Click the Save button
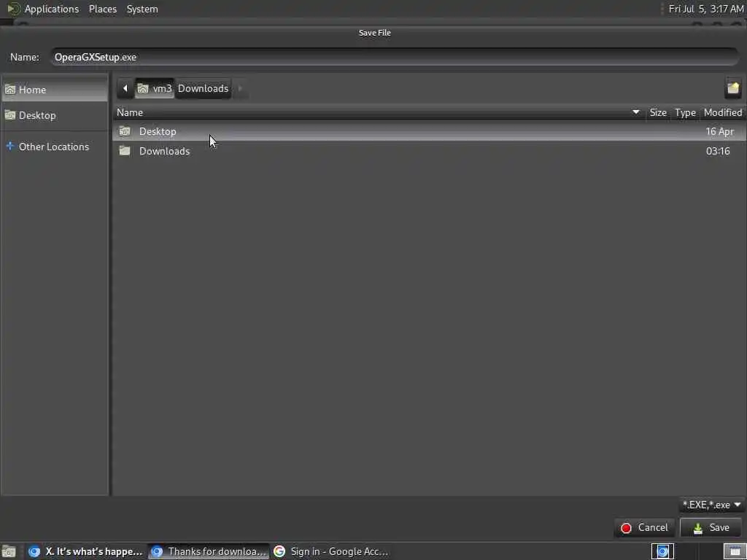This screenshot has height=560, width=747. point(711,528)
